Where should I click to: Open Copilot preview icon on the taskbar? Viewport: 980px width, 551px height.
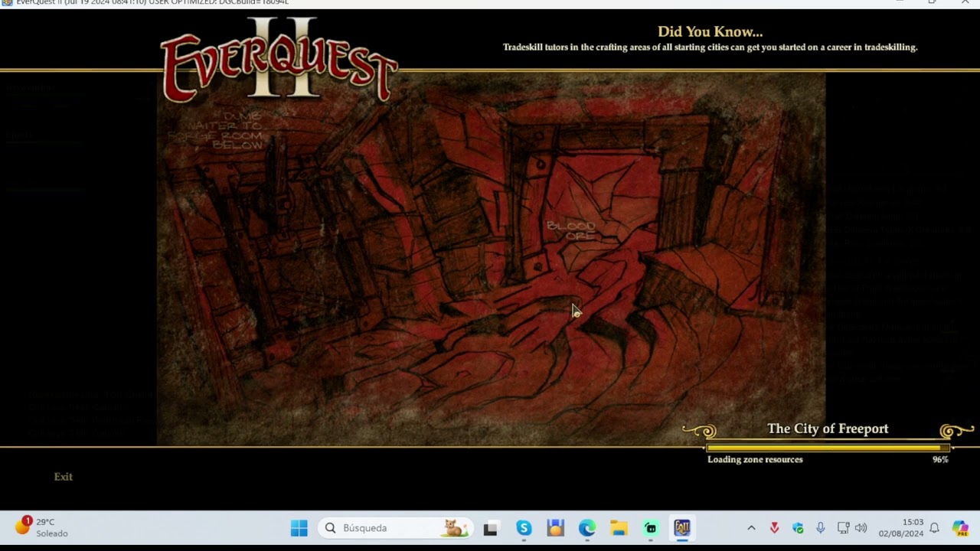960,528
